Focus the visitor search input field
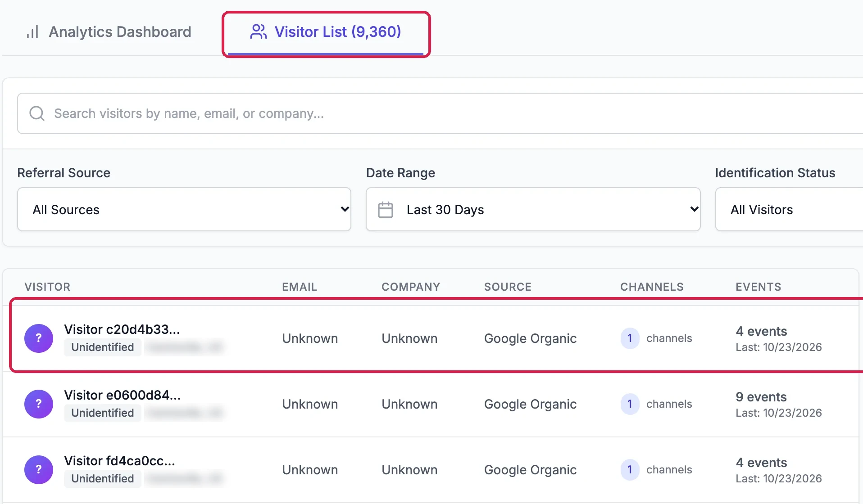Screen dimensions: 863x504 440,113
